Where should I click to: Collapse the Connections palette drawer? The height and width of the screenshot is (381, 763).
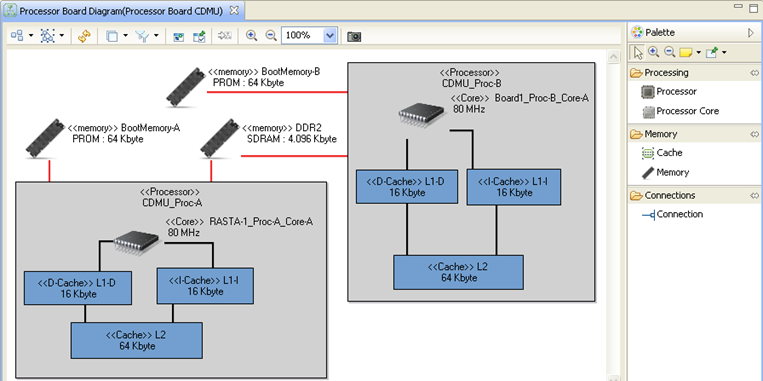point(754,196)
